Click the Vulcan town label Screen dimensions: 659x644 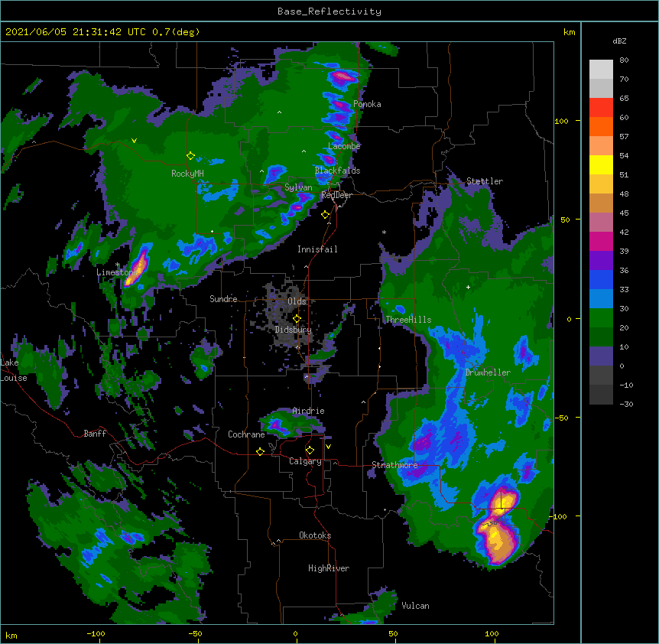pos(415,606)
